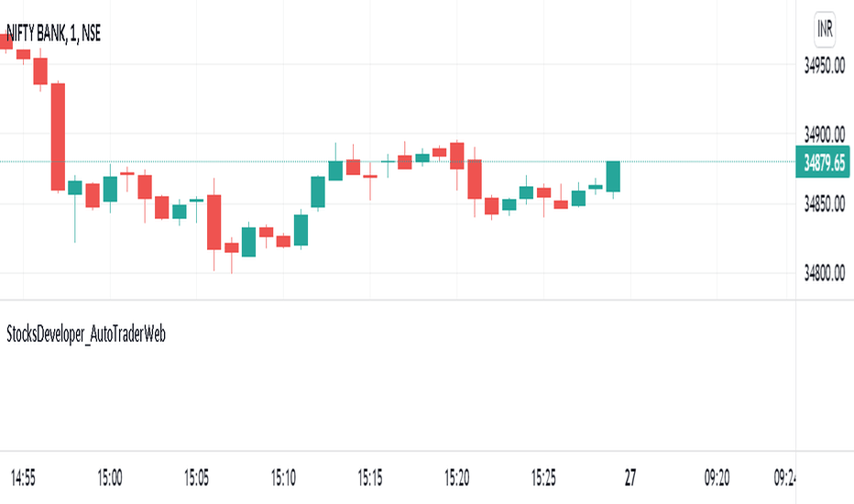Click the current price label 34879.65
This screenshot has height=504, width=854.
pos(823,162)
